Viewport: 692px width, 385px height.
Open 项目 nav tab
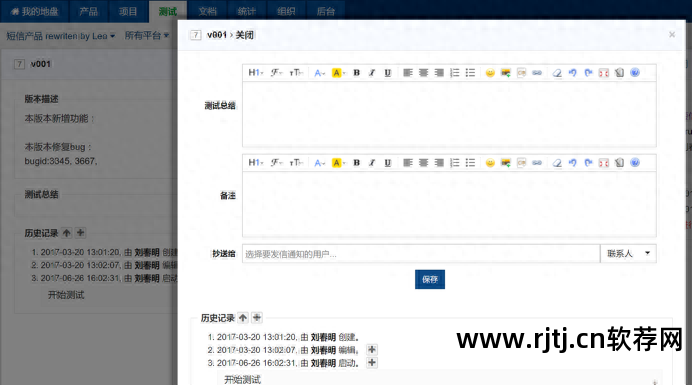tap(128, 11)
